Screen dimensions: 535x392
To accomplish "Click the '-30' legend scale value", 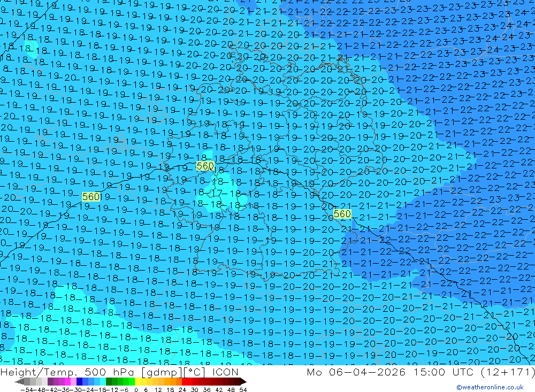I will tap(76, 390).
